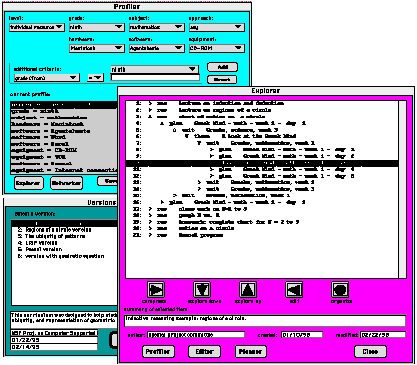417x365 pixels.
Task: Open the additional criteria value dropdown
Action: point(155,69)
